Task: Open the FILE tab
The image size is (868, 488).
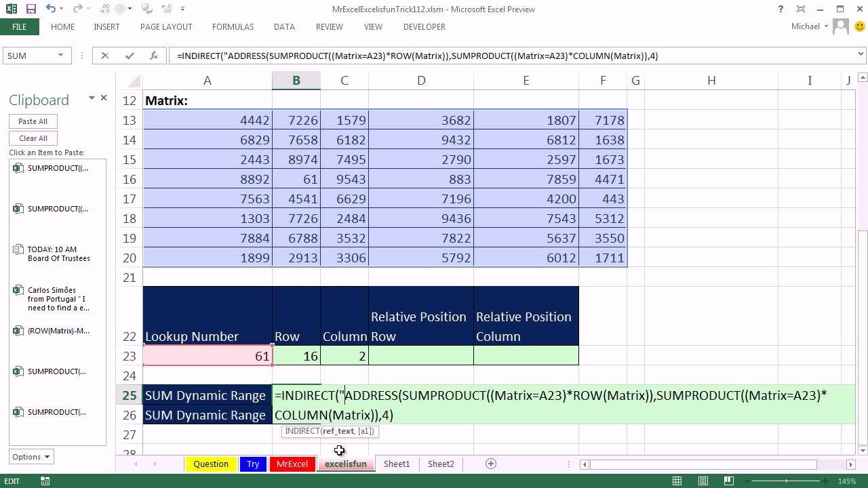Action: pos(19,26)
